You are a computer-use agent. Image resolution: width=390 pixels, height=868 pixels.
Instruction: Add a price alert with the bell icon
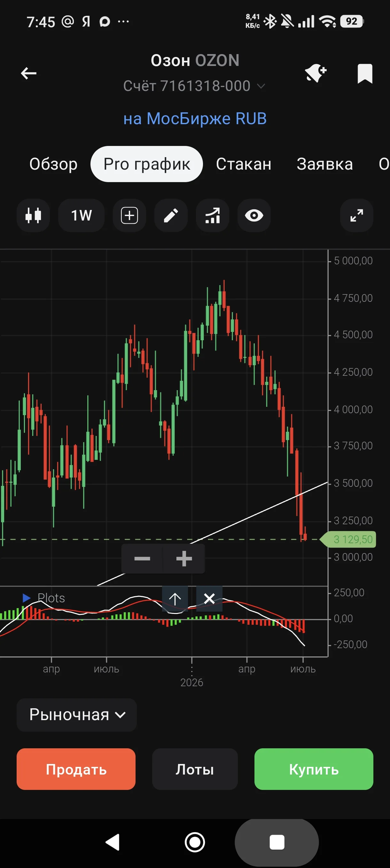click(316, 74)
